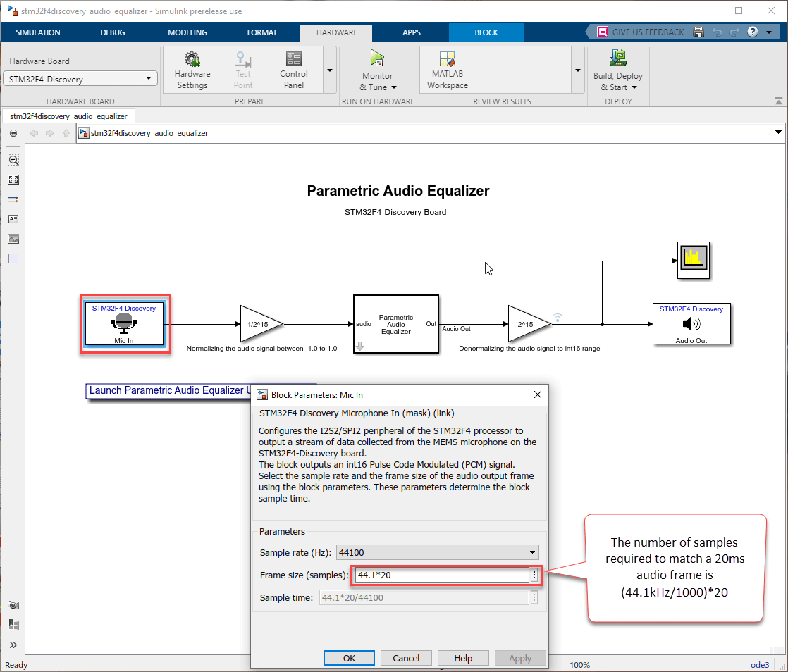Image resolution: width=788 pixels, height=672 pixels.
Task: Click GIVE US FEEDBACK button
Action: coord(640,32)
